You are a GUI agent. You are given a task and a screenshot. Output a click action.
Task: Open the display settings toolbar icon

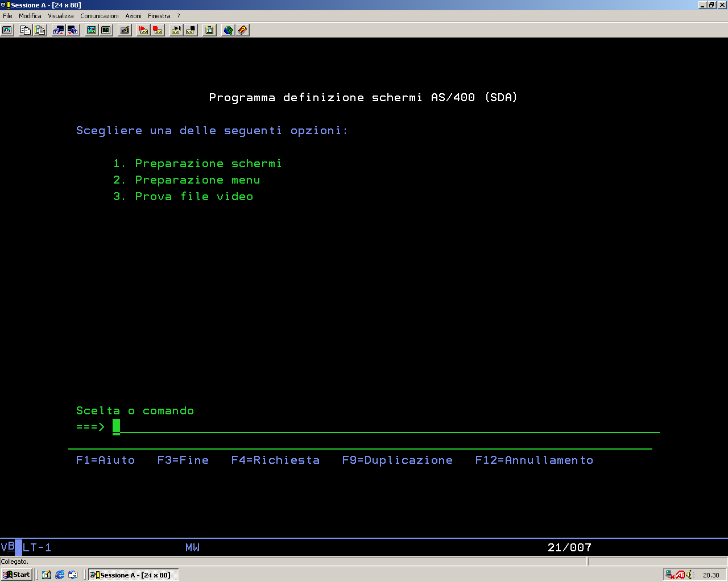(92, 30)
